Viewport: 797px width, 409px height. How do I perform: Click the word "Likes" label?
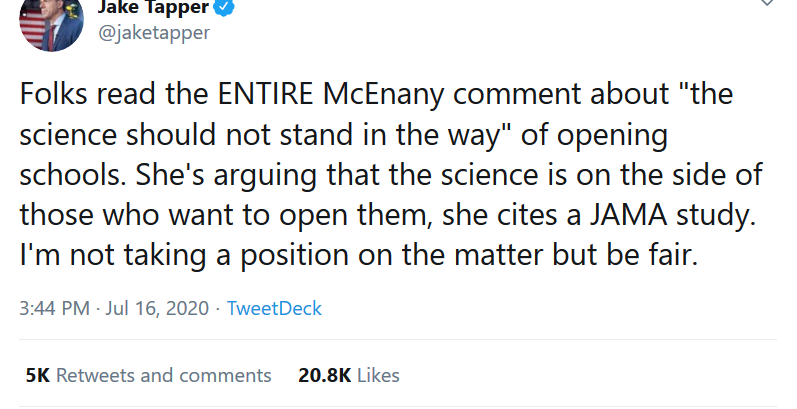click(x=378, y=376)
